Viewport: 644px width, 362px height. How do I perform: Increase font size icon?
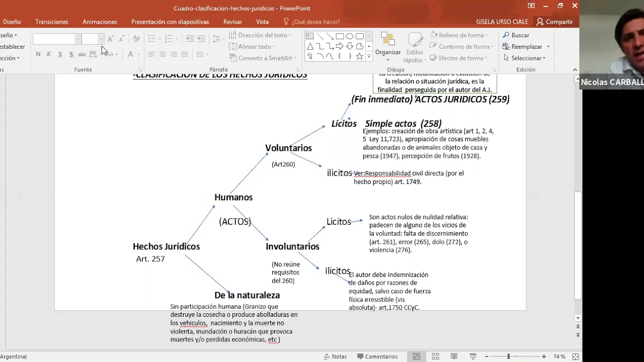[111, 39]
